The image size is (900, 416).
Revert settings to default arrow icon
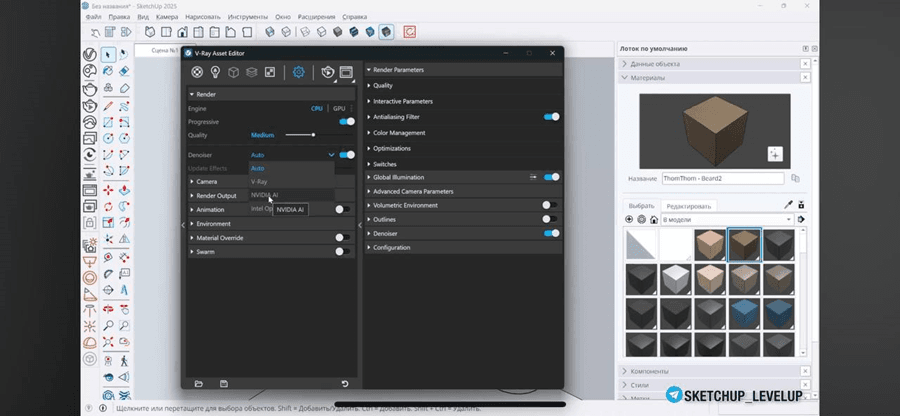click(345, 384)
